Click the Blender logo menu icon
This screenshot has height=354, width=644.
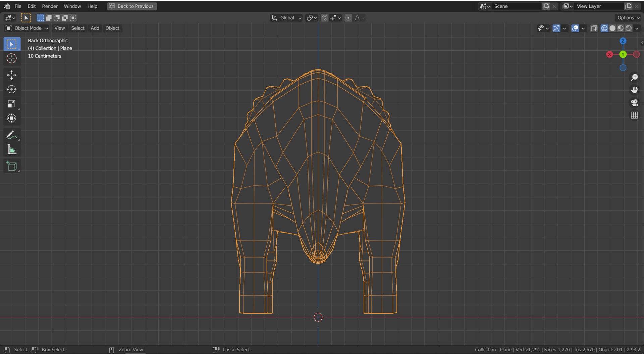coord(7,6)
